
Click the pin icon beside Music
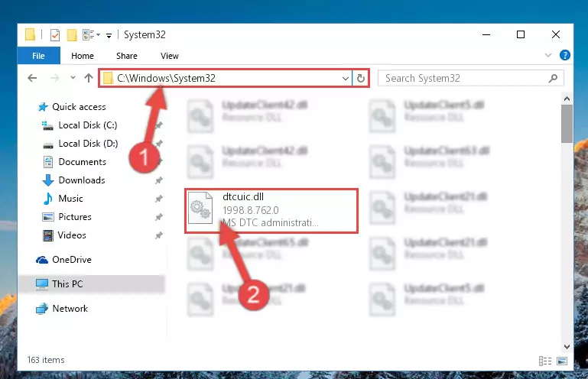[159, 199]
